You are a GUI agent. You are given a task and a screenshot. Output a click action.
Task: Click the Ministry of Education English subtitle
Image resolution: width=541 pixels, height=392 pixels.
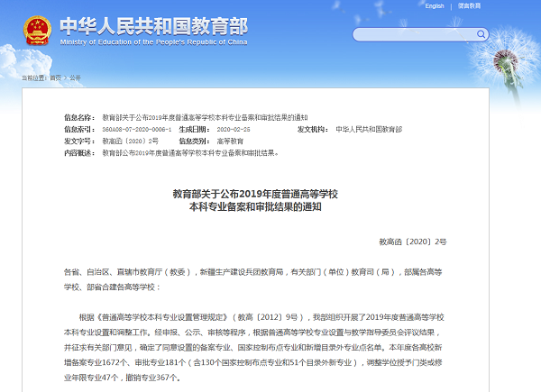(152, 42)
